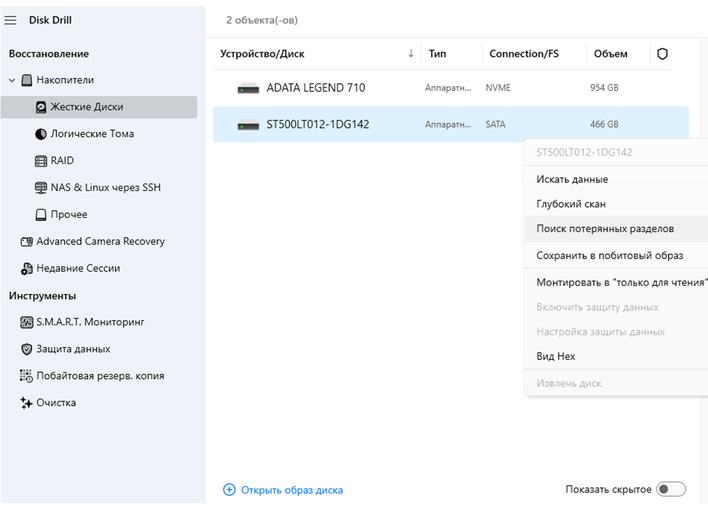The image size is (708, 531).
Task: Click the Прочее device icon
Action: pyautogui.click(x=41, y=215)
